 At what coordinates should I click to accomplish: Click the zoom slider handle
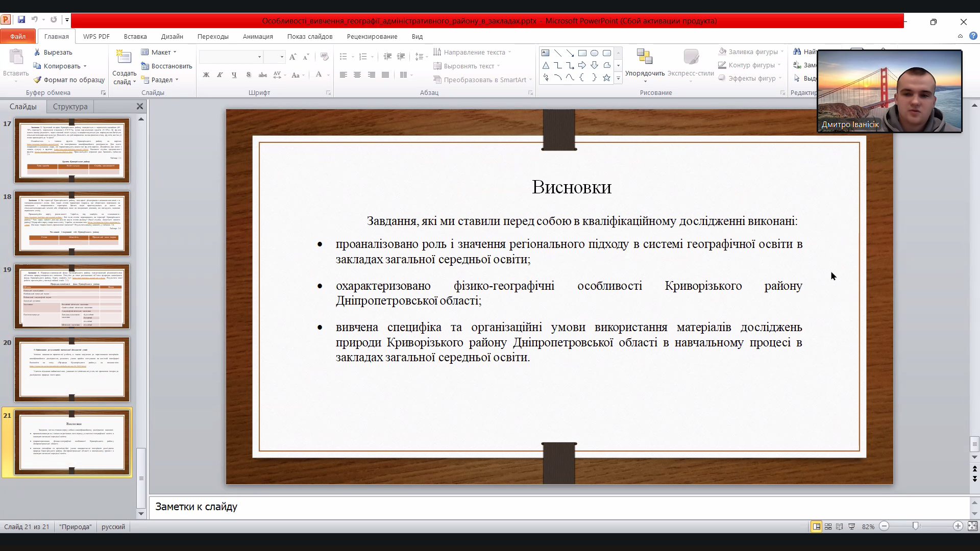coord(916,527)
